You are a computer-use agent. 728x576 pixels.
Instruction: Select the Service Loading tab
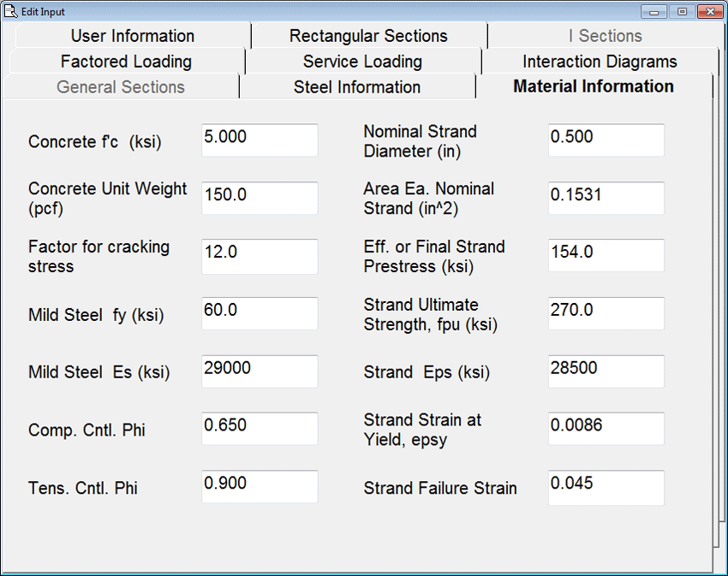click(x=362, y=62)
